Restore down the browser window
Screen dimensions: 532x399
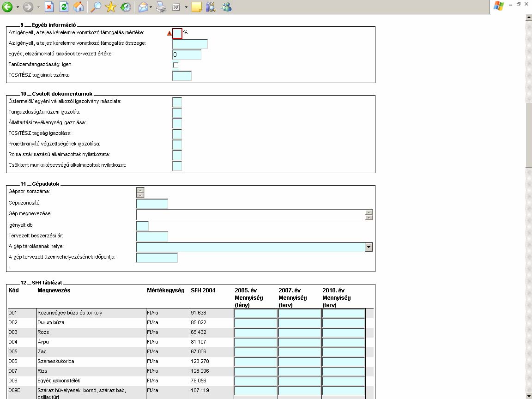519,4
